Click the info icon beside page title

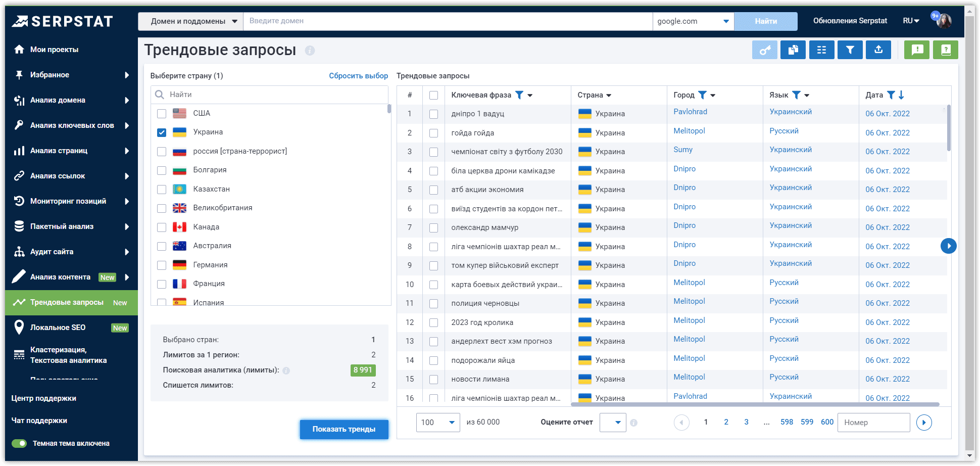point(310,51)
